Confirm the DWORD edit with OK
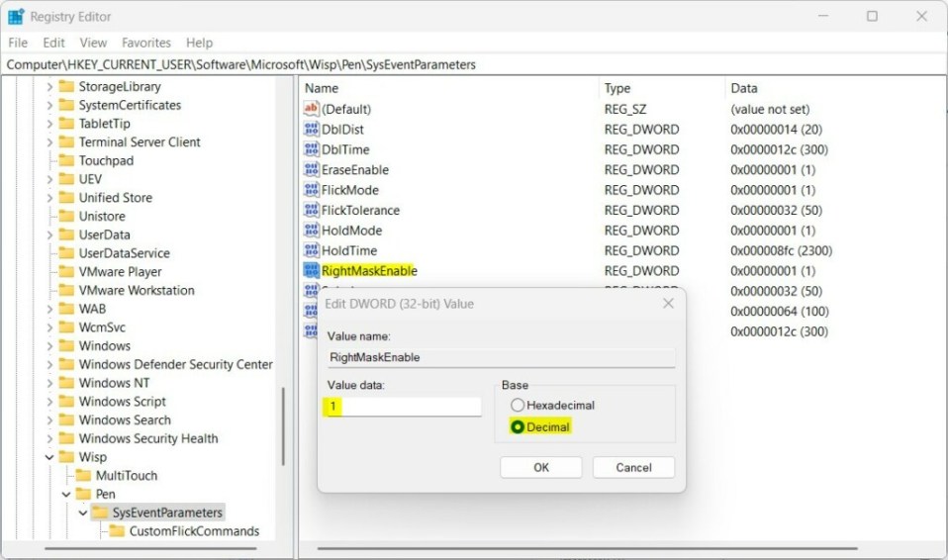Screen dimensions: 948x560 pos(541,467)
